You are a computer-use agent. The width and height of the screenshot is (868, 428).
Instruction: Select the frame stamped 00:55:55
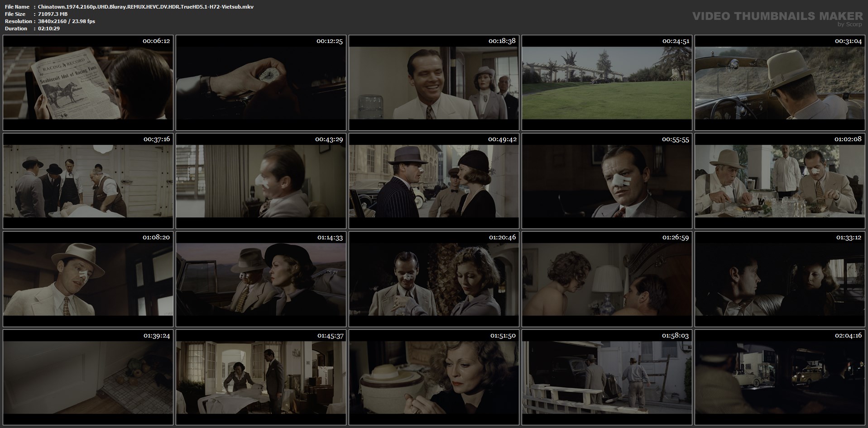tap(607, 181)
